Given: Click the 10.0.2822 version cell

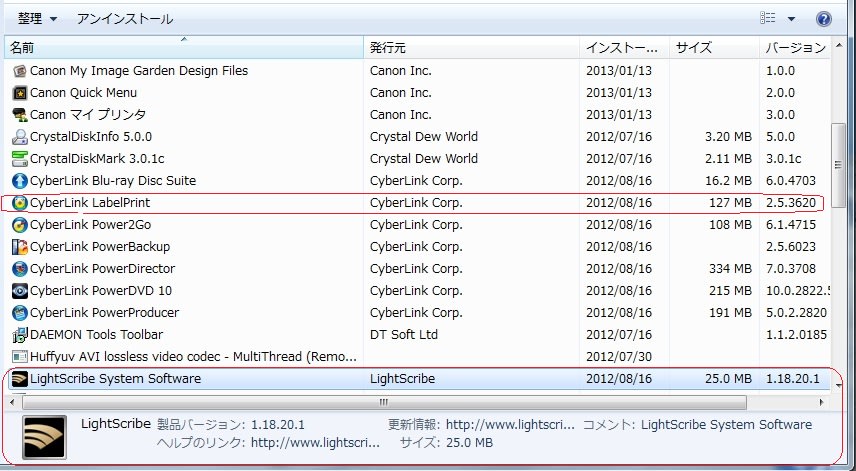Looking at the screenshot, I should (798, 291).
